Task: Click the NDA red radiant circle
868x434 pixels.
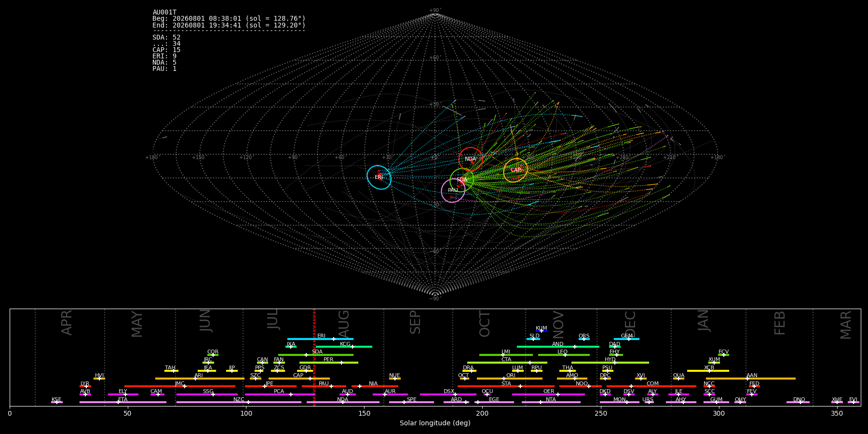Action: click(x=471, y=159)
